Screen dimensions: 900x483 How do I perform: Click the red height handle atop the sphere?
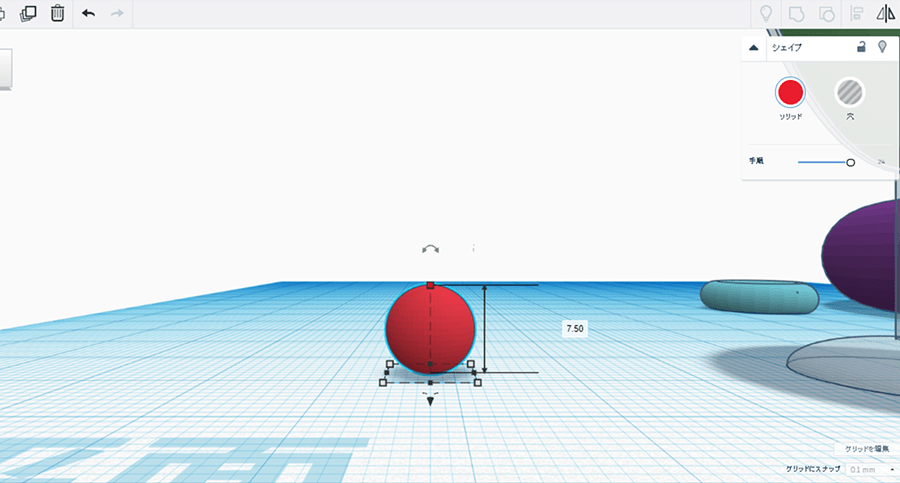pyautogui.click(x=430, y=285)
